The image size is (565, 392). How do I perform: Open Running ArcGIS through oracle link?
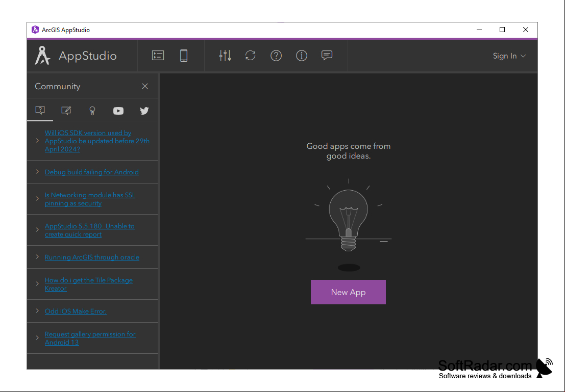pyautogui.click(x=92, y=257)
